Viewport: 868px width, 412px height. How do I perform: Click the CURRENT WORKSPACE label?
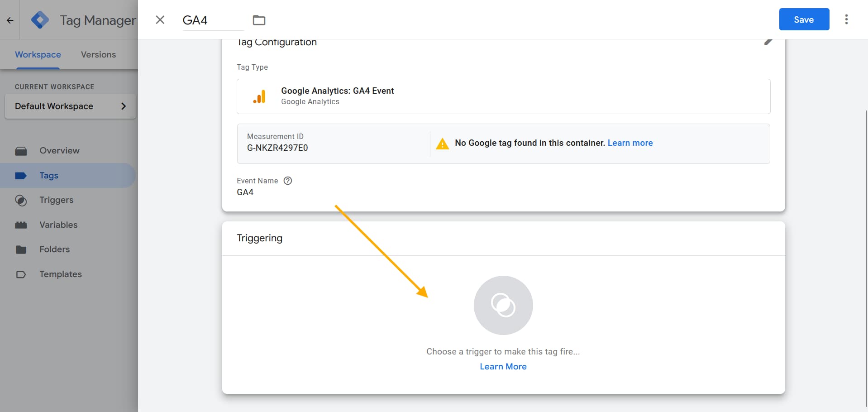[55, 87]
